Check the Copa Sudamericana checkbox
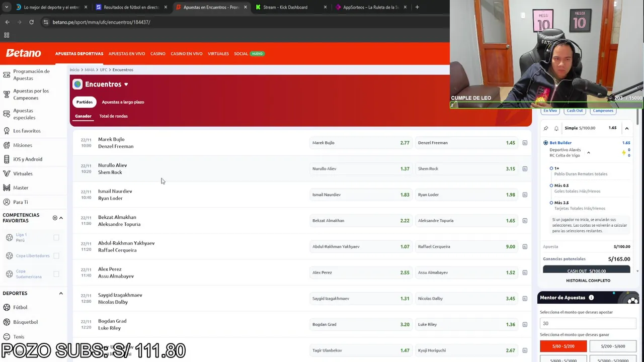The image size is (644, 362). tap(56, 274)
